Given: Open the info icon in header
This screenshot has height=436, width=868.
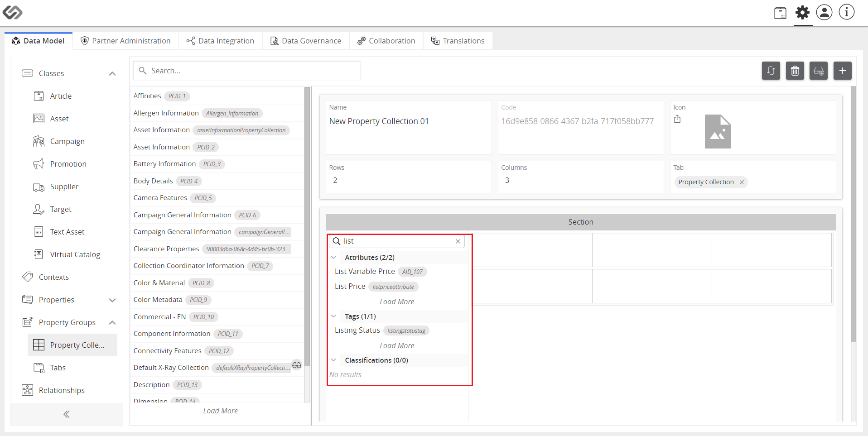Looking at the screenshot, I should click(846, 12).
